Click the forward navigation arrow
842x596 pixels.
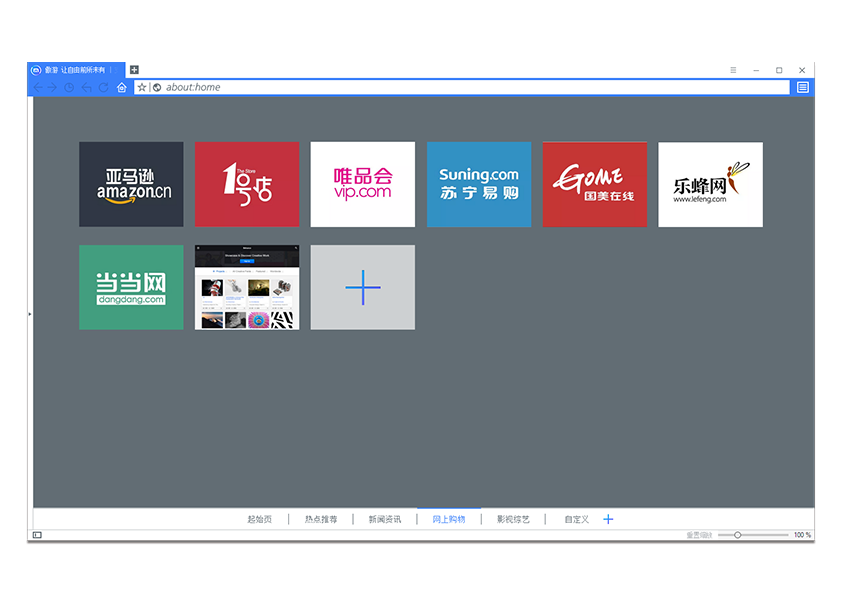click(x=53, y=88)
